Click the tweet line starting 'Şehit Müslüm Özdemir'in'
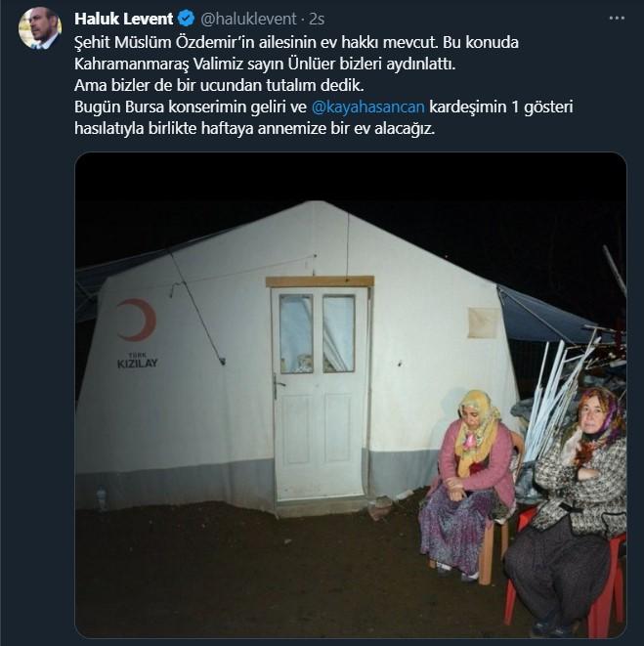This screenshot has width=644, height=646. 296,42
